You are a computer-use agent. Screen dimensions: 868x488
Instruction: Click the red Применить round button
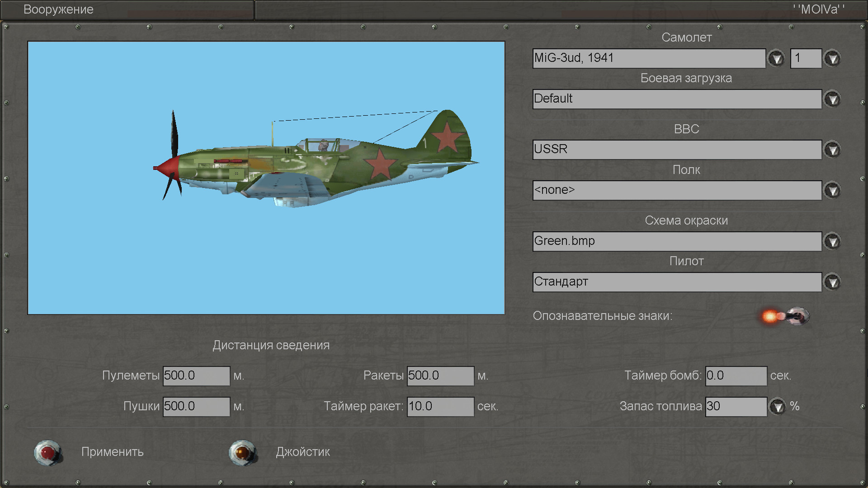48,452
